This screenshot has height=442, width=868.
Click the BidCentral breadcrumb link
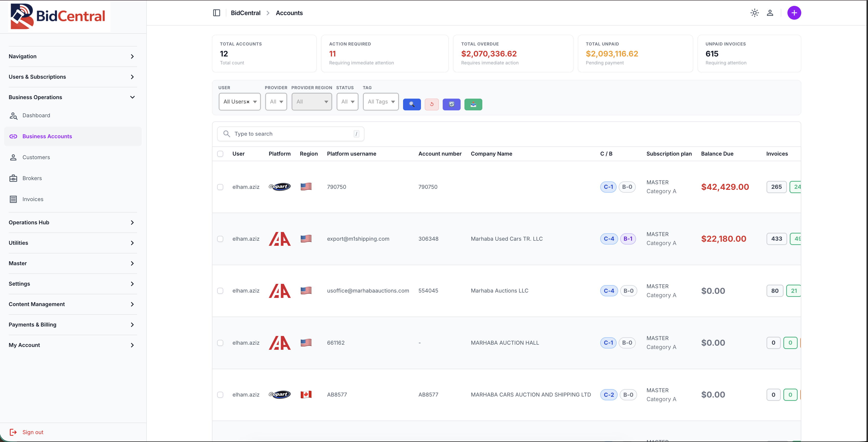click(245, 13)
